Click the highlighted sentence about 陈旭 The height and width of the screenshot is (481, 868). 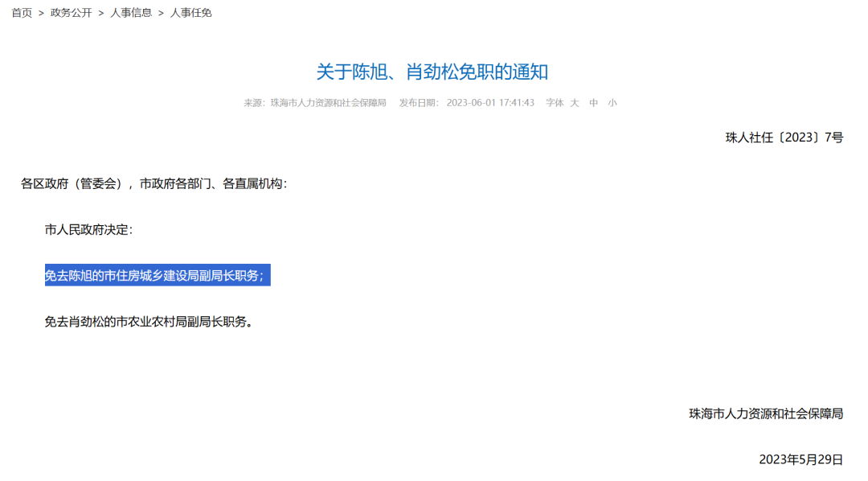click(157, 275)
